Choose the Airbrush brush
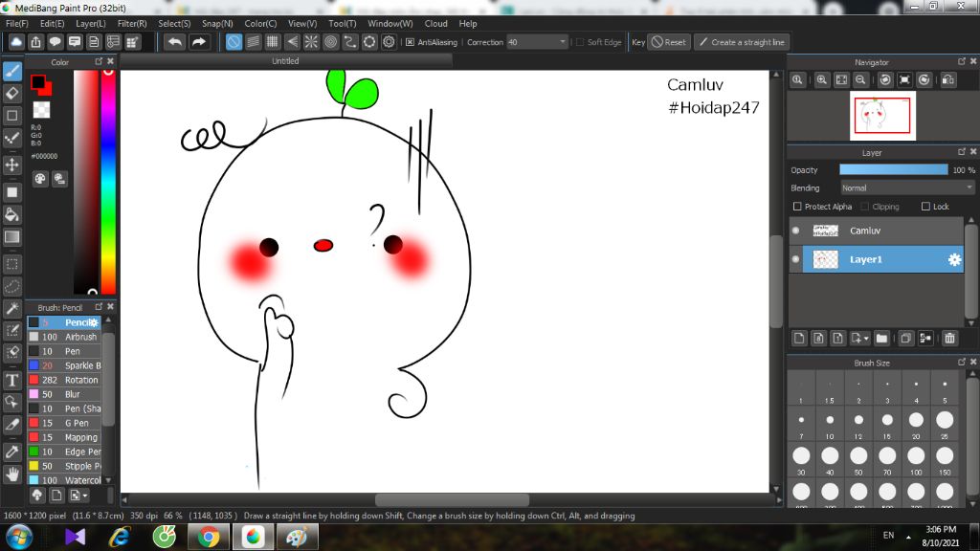The width and height of the screenshot is (980, 551). [64, 337]
